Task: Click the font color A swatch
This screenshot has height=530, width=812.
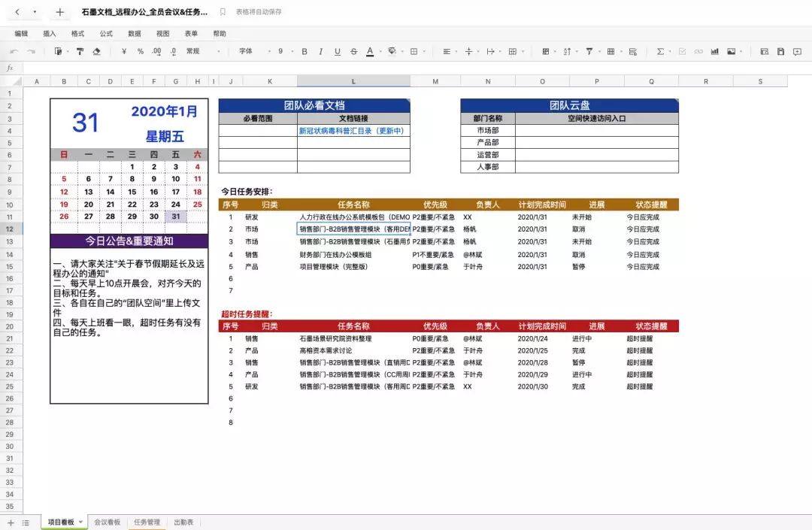Action: (x=369, y=52)
